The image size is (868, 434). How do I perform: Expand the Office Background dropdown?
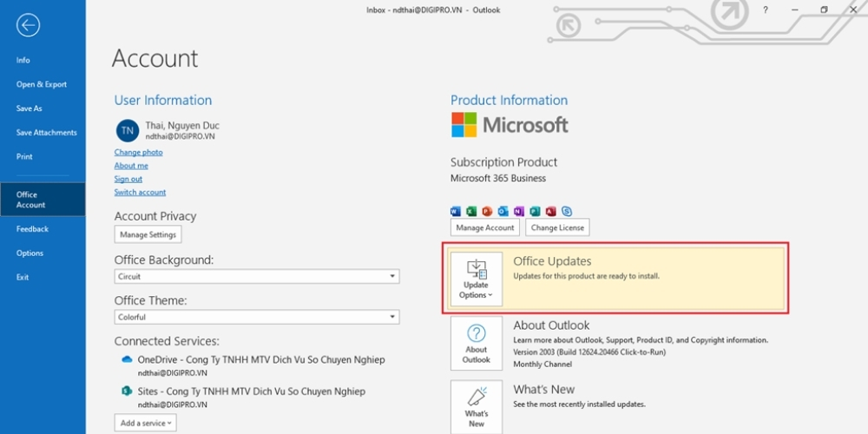click(257, 276)
